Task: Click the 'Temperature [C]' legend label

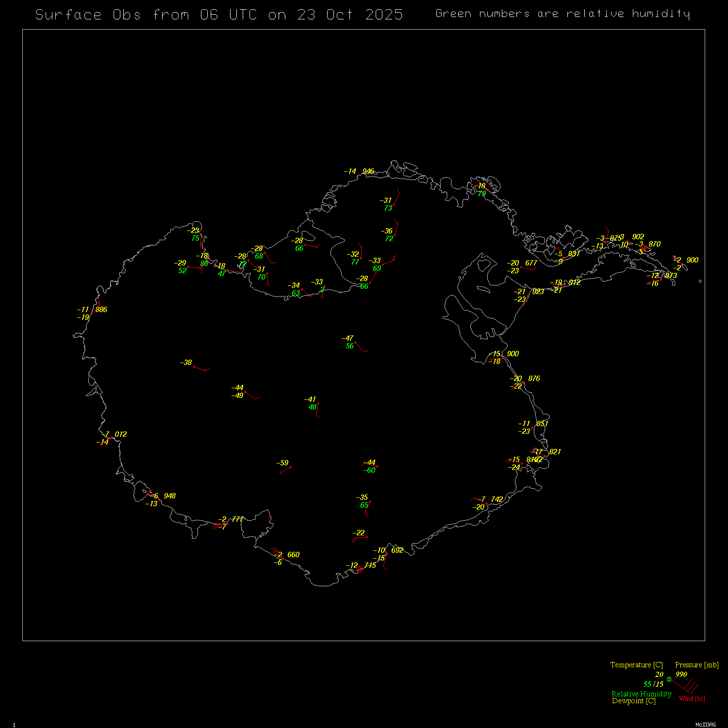Action: 636,665
